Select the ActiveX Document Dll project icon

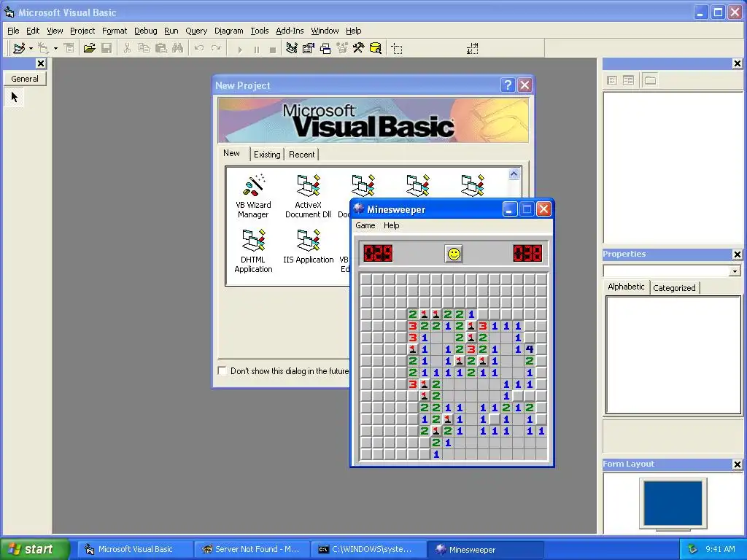[309, 196]
